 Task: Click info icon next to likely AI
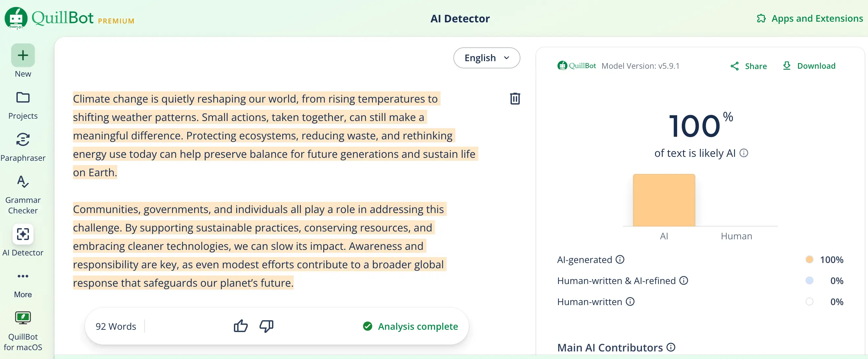(744, 154)
